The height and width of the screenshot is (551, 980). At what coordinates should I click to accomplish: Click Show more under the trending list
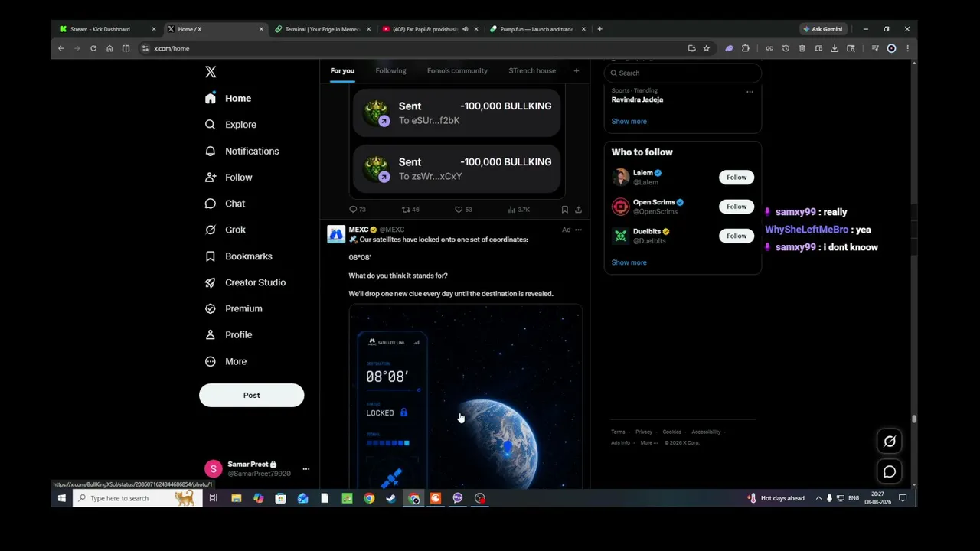(x=629, y=121)
